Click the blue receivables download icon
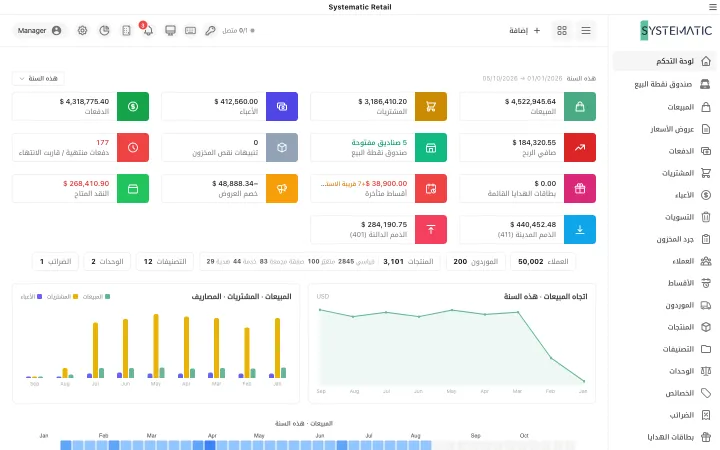Screen dimensions: 720x450 pos(580,230)
